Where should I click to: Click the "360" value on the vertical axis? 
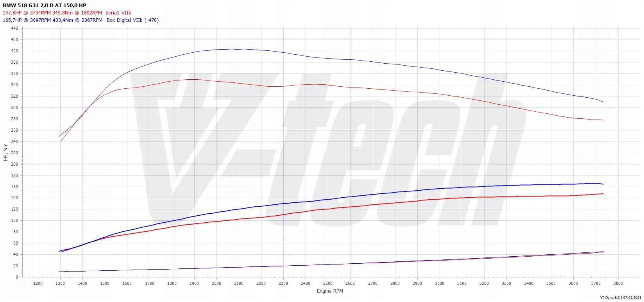14,74
